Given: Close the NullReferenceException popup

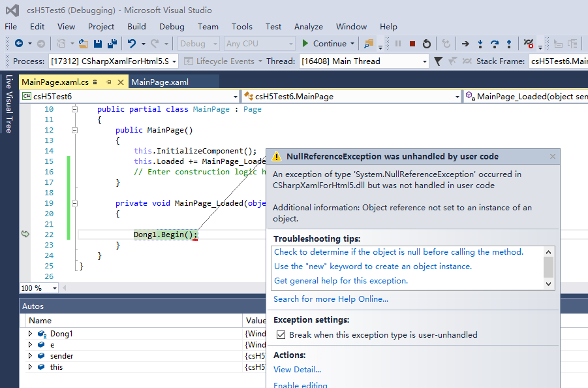Looking at the screenshot, I should click(552, 157).
